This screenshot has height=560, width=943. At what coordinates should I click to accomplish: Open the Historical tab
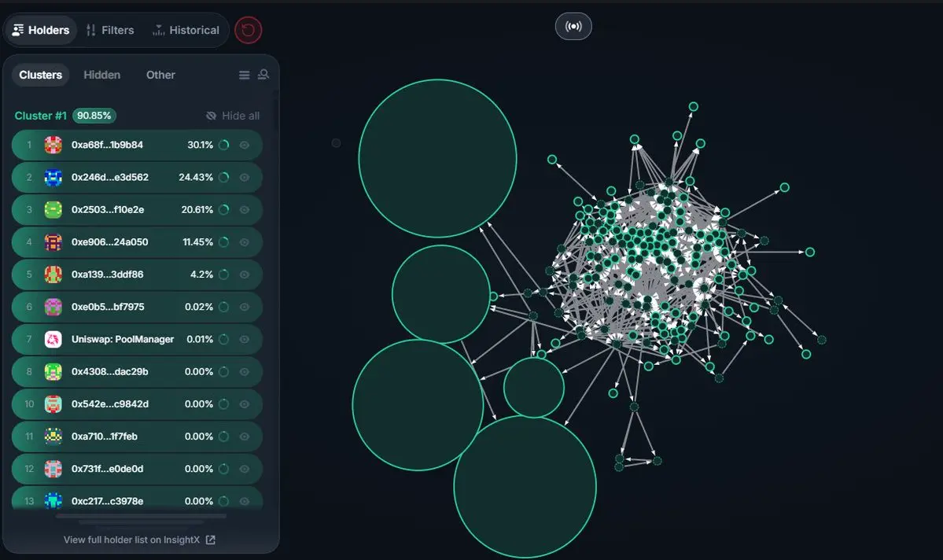pos(186,30)
